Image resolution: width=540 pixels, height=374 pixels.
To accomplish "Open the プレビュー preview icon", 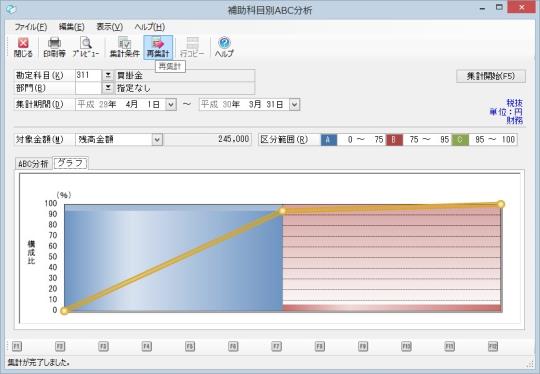I will (86, 47).
